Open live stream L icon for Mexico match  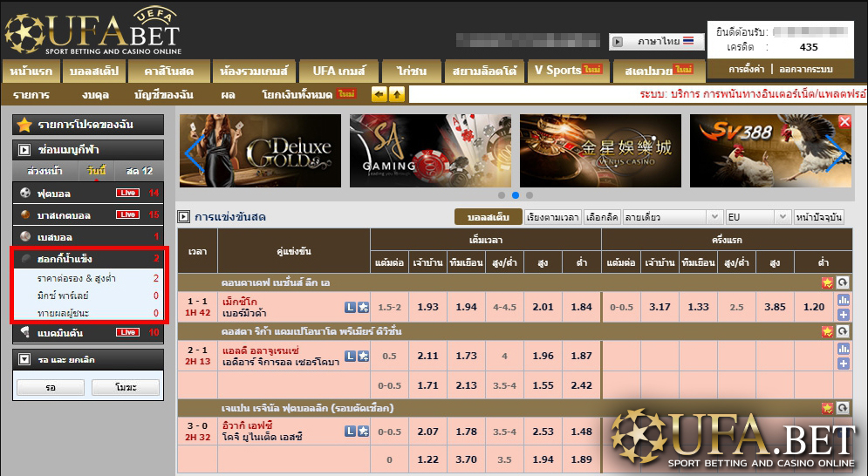[350, 307]
